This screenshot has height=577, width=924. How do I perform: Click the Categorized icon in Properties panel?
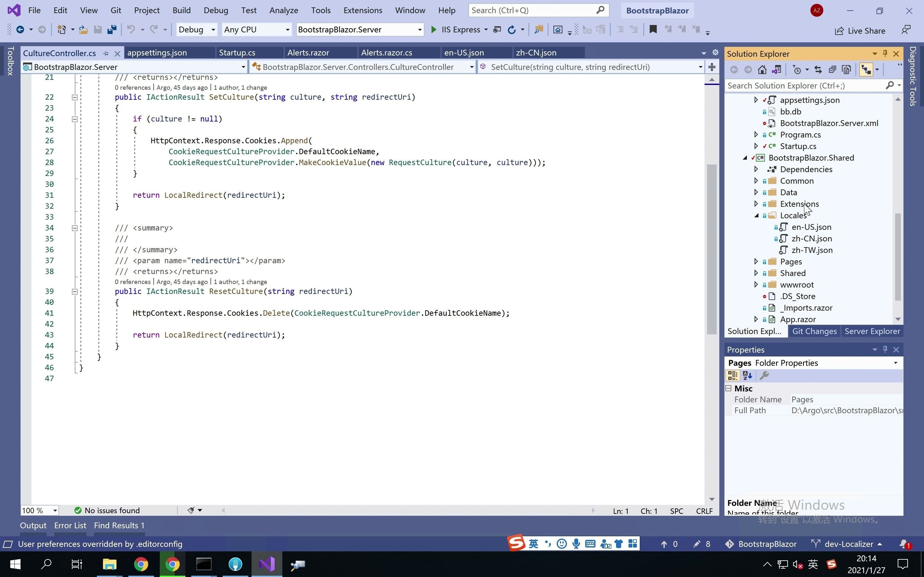(x=732, y=375)
